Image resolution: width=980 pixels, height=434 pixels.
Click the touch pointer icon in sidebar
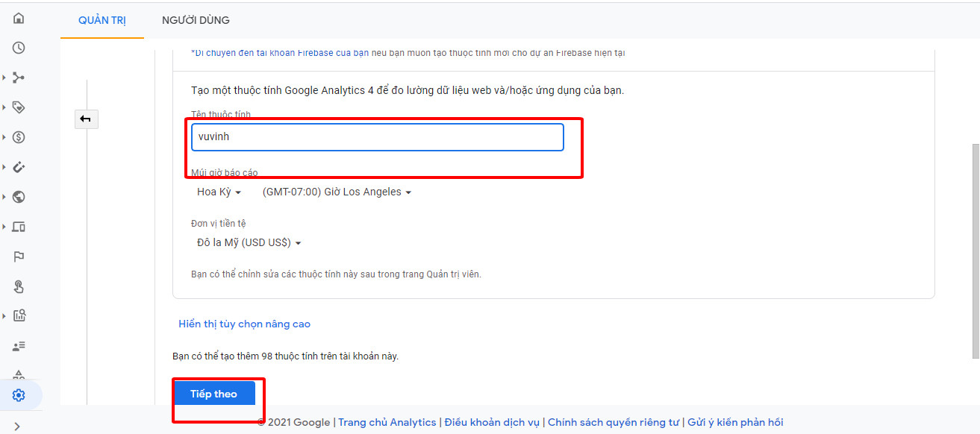(x=19, y=286)
